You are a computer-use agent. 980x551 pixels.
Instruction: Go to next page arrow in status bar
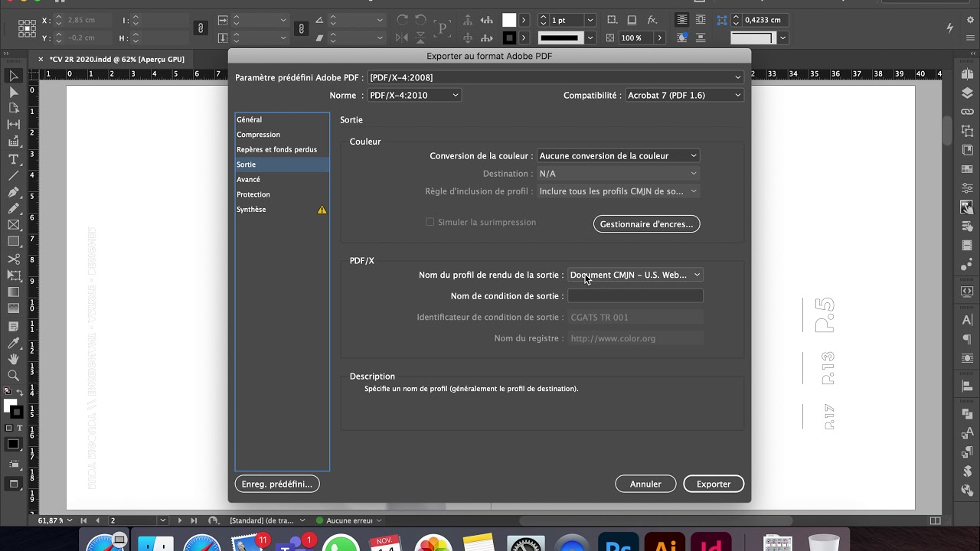[x=181, y=520]
